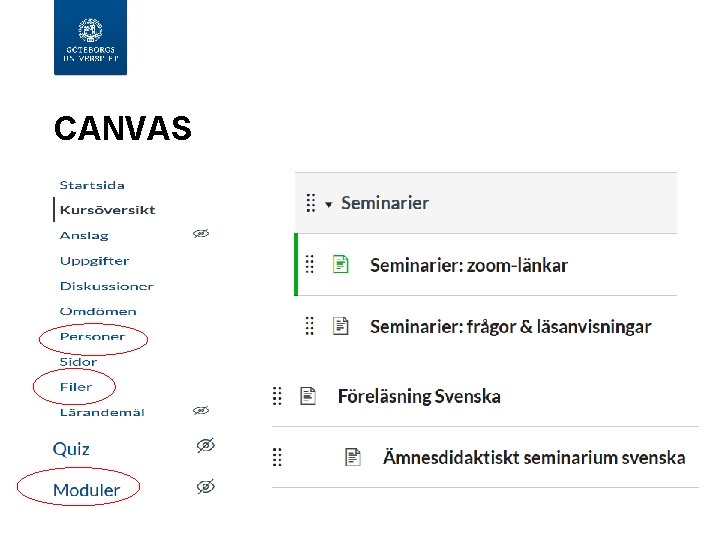This screenshot has width=720, height=540.
Task: Click drag handle for Ämnesdidaktiskt seminarium svenska
Action: (278, 457)
